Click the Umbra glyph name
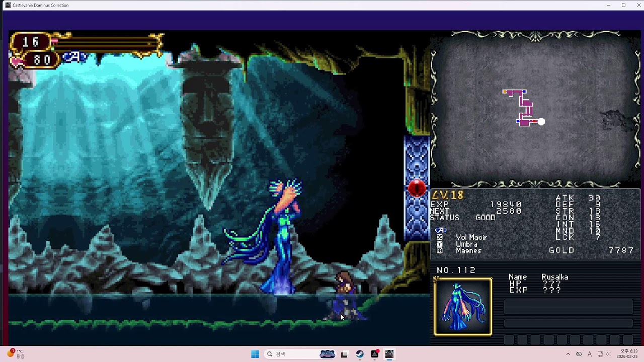 tap(466, 244)
